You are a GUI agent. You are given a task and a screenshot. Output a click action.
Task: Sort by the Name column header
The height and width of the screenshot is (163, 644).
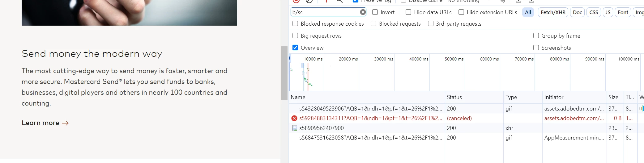click(x=367, y=97)
